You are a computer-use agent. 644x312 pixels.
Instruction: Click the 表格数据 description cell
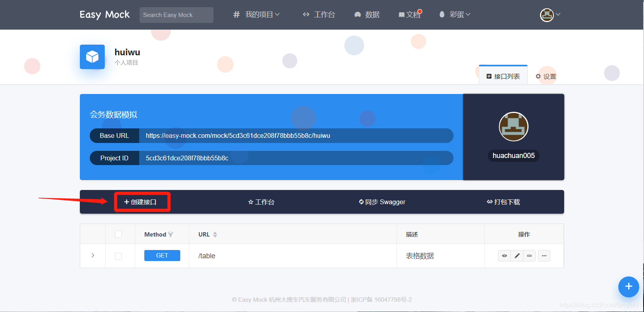pyautogui.click(x=420, y=256)
